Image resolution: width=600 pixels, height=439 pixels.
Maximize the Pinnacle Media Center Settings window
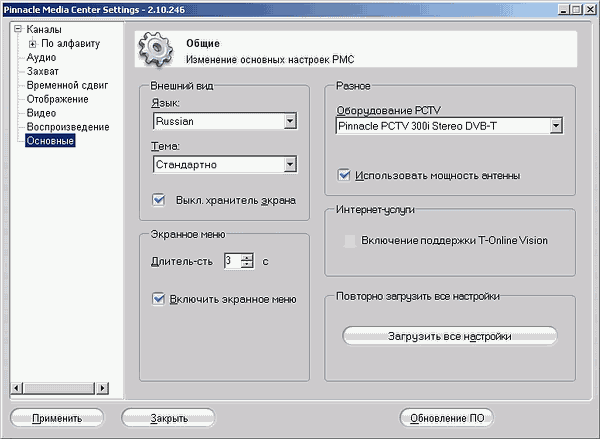click(576, 10)
